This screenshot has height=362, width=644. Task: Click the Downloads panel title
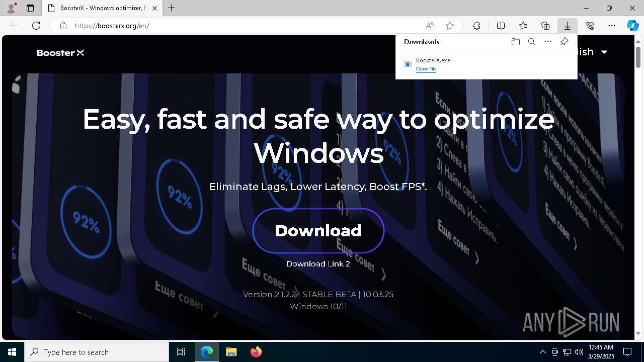click(422, 42)
